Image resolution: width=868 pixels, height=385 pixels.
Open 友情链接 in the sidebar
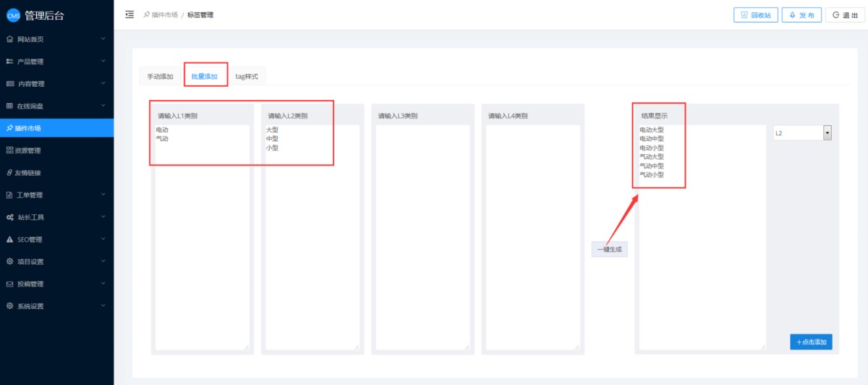coord(56,173)
